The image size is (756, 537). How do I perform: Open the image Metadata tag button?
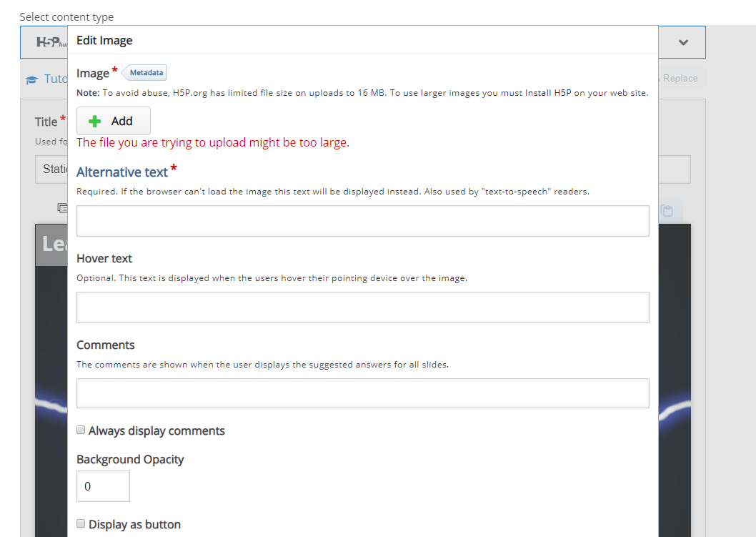[x=146, y=72]
